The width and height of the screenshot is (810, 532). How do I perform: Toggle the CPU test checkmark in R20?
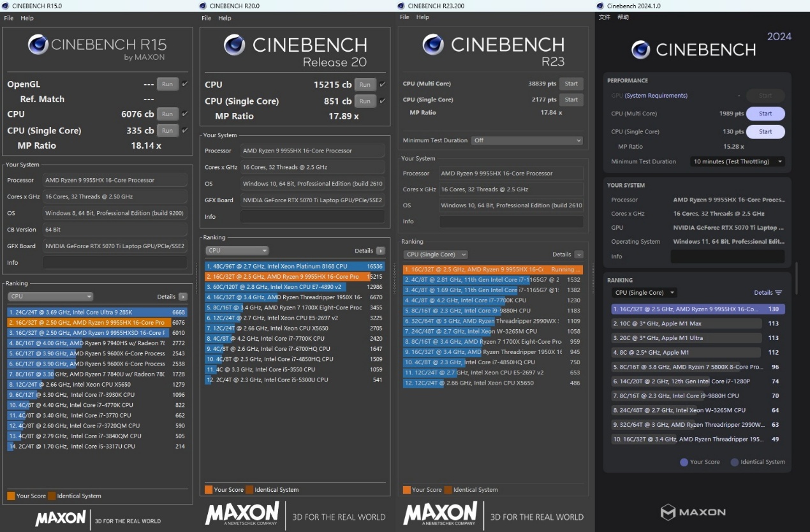point(383,84)
